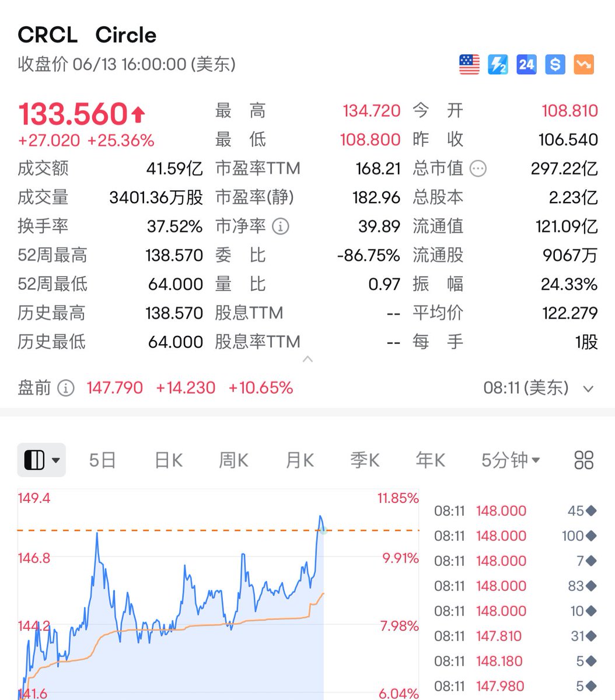Tap the 总市值 value 297.22亿
The height and width of the screenshot is (700, 615).
click(564, 169)
